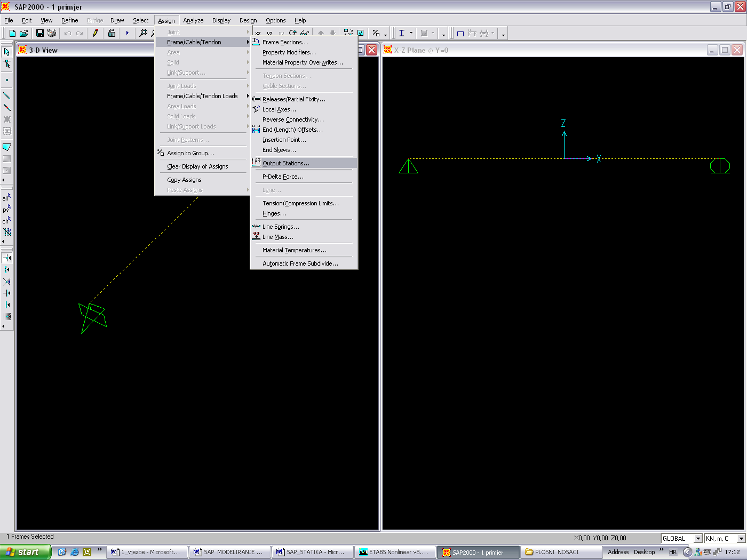Click the Show Undeformed Shape icon
Image resolution: width=747 pixels, height=560 pixels.
point(460,33)
